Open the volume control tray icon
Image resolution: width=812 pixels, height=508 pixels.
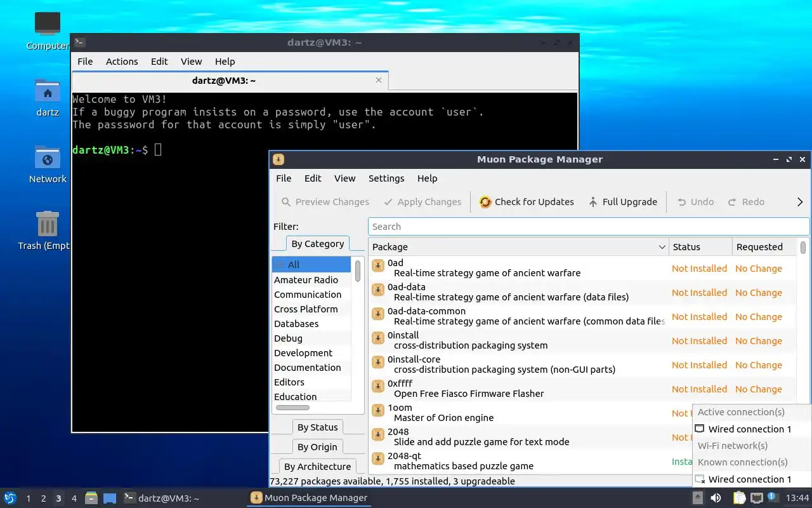pyautogui.click(x=716, y=498)
